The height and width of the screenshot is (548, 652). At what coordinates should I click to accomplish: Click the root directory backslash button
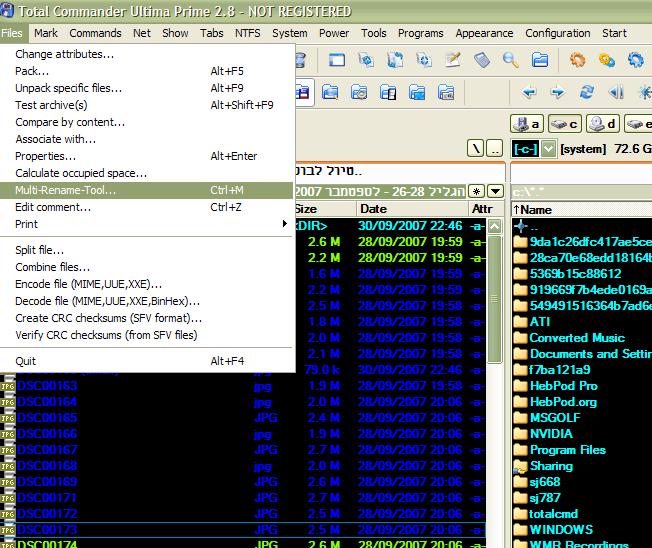476,149
